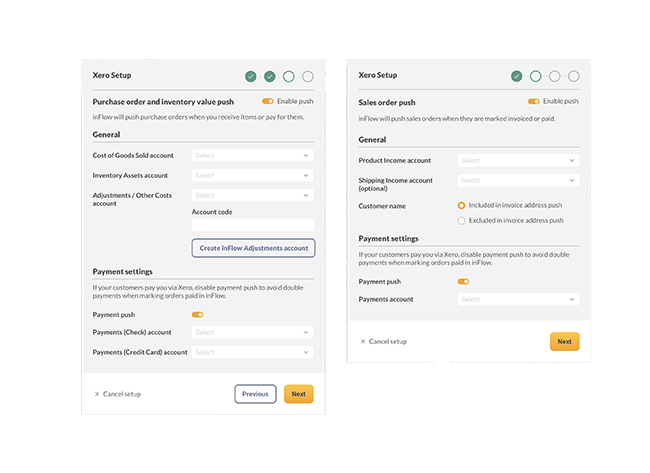Click the last step circle in sales order panel

[574, 76]
